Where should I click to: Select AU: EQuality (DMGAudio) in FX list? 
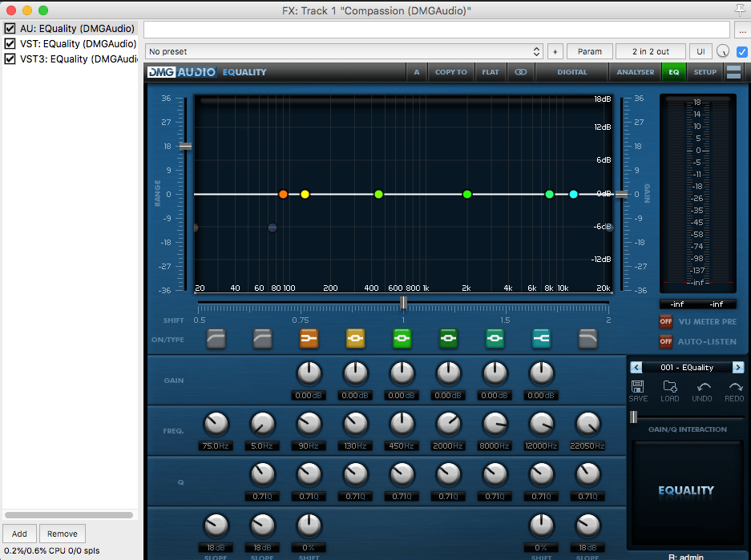click(77, 28)
